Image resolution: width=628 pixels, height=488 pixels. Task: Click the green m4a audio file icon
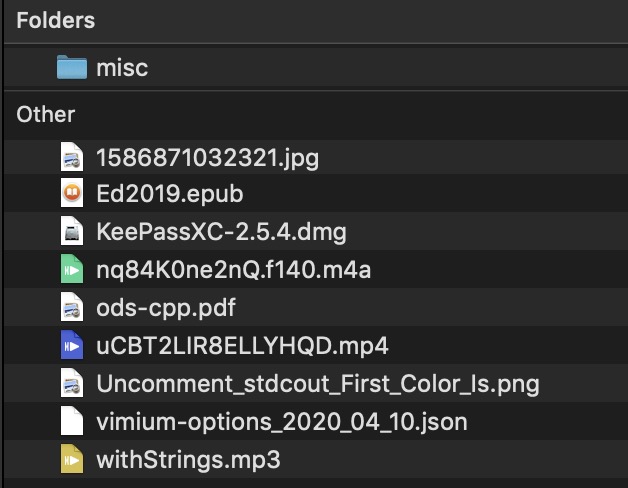click(71, 270)
